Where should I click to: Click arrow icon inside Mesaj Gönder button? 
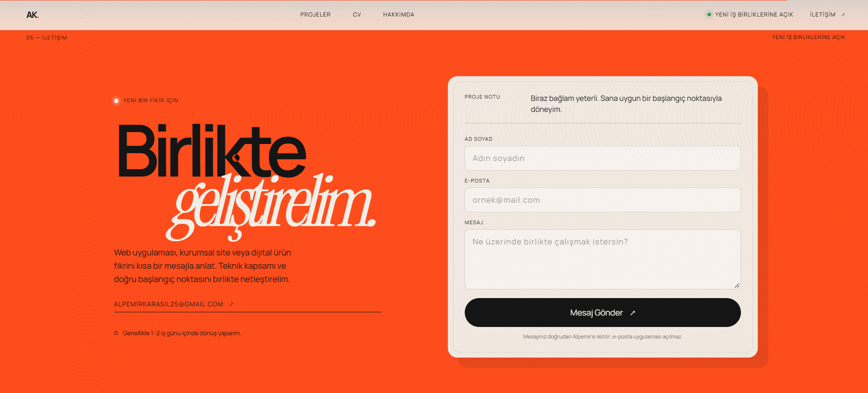(633, 313)
